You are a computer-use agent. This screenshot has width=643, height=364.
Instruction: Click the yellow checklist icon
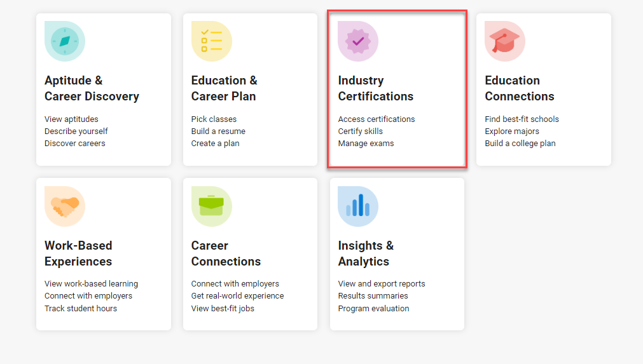coord(212,41)
